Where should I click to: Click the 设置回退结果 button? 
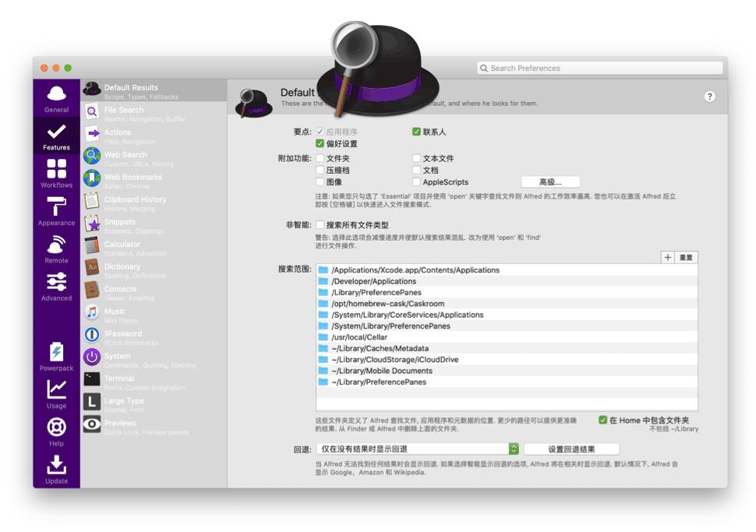pos(571,449)
